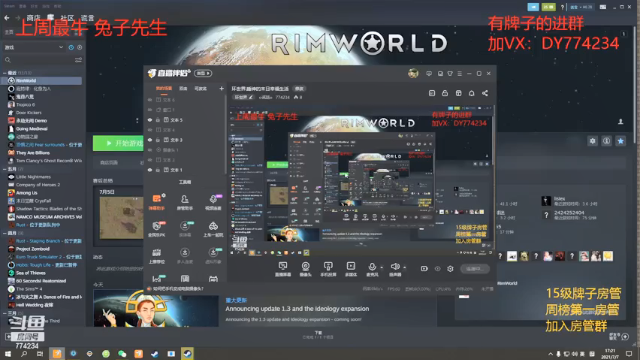Hide the 文本 1 source
Image resolution: width=640 pixels, height=360 pixels.
[x=150, y=170]
